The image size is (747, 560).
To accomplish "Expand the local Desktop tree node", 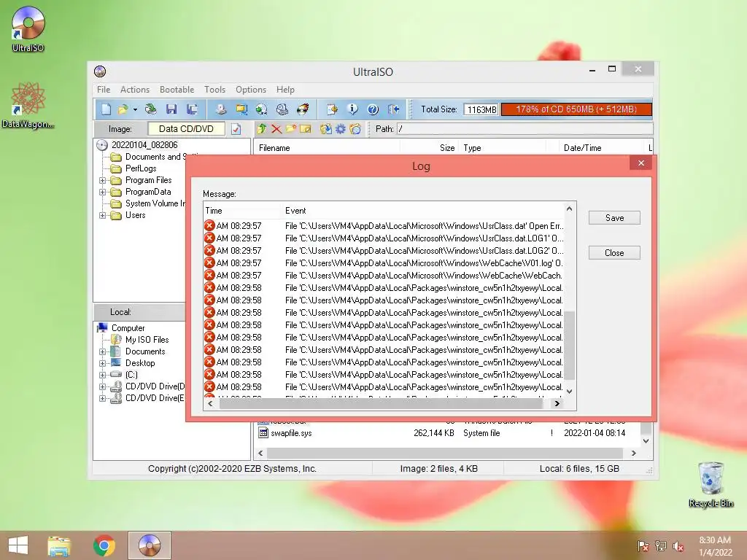I will [102, 363].
